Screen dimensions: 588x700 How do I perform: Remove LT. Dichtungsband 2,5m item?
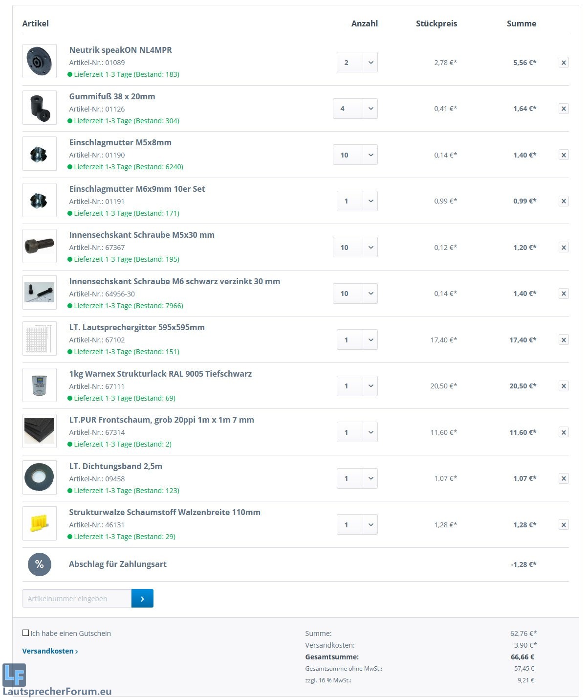(564, 478)
